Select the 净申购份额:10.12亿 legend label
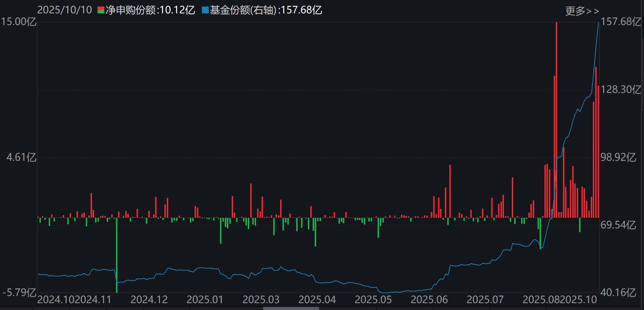Image resolution: width=644 pixels, height=310 pixels. pyautogui.click(x=150, y=10)
